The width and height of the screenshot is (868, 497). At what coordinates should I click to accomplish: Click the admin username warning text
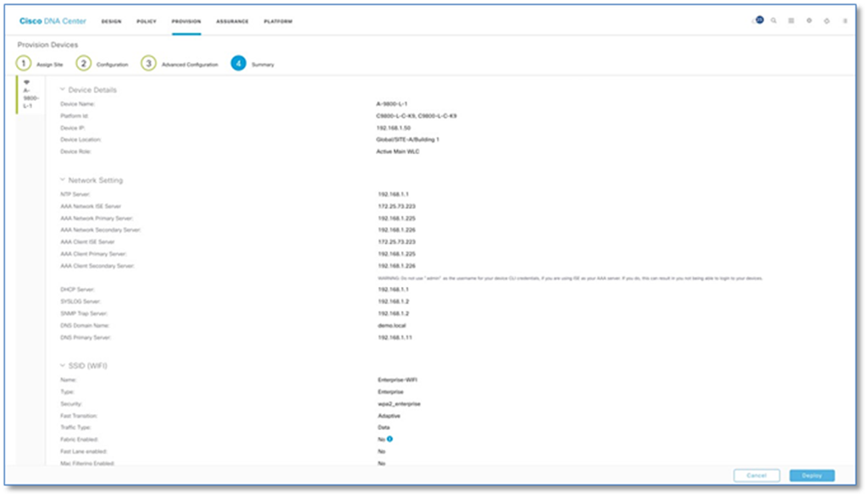[x=570, y=279]
